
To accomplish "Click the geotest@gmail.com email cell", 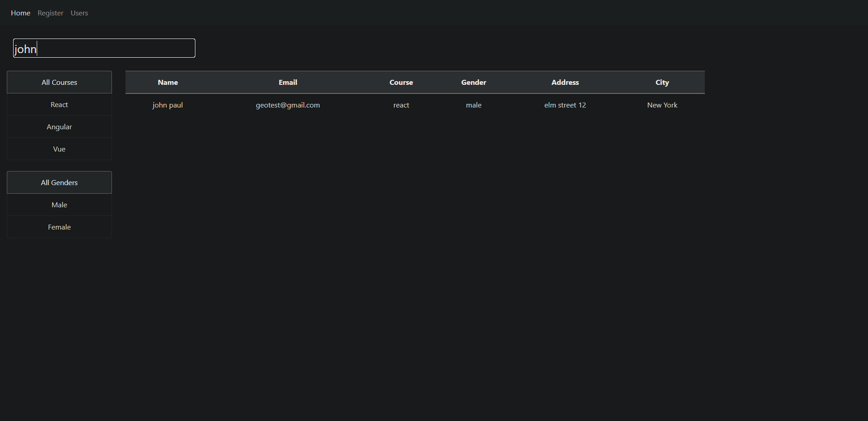I will point(288,105).
